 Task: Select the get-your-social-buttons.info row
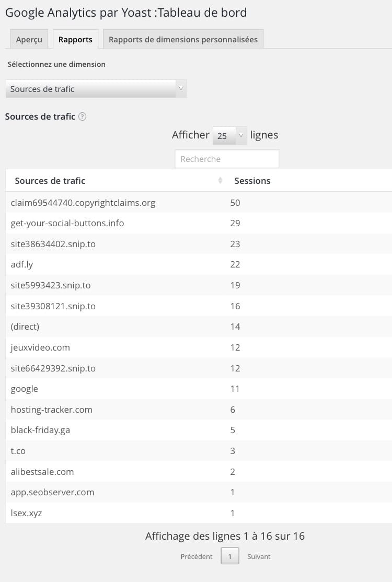click(199, 223)
